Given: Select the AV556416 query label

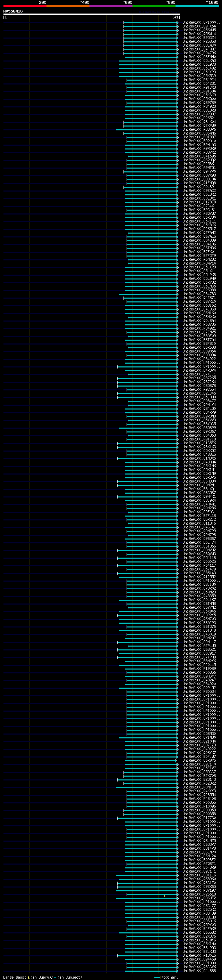Looking at the screenshot, I should click(13, 11).
